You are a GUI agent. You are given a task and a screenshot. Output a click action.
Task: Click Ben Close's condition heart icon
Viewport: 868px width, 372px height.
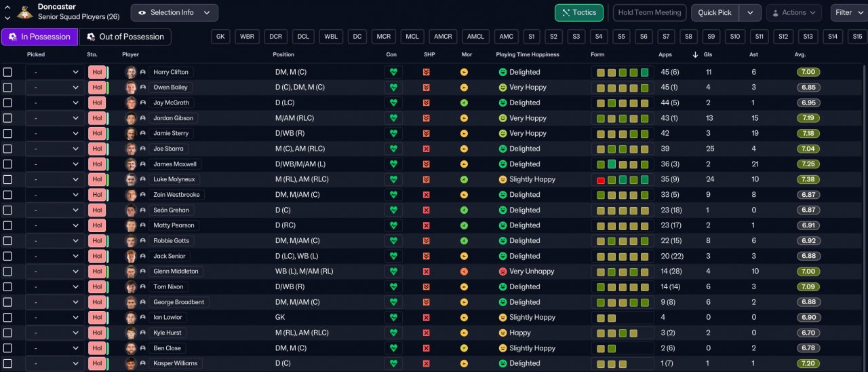393,348
